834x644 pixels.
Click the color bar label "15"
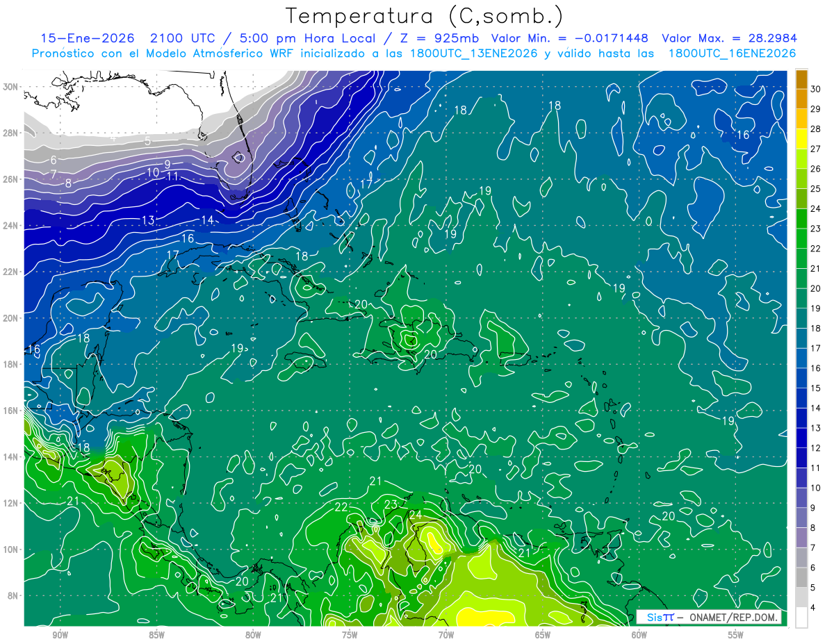click(x=816, y=388)
